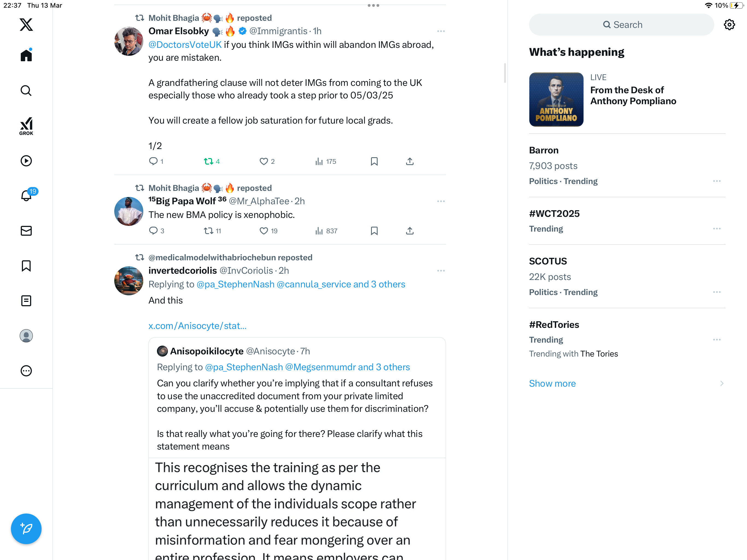The height and width of the screenshot is (560, 747).
Task: Undo repost on Omar Elsobky's post
Action: point(212,161)
